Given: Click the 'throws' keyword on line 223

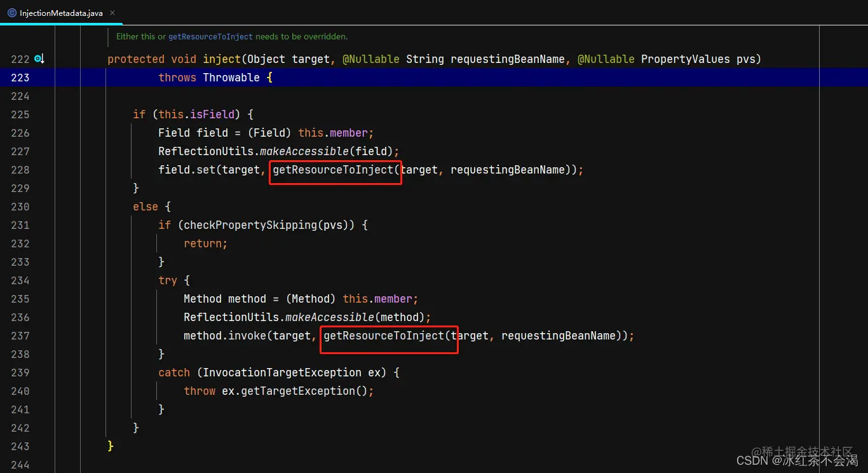Looking at the screenshot, I should (x=177, y=78).
